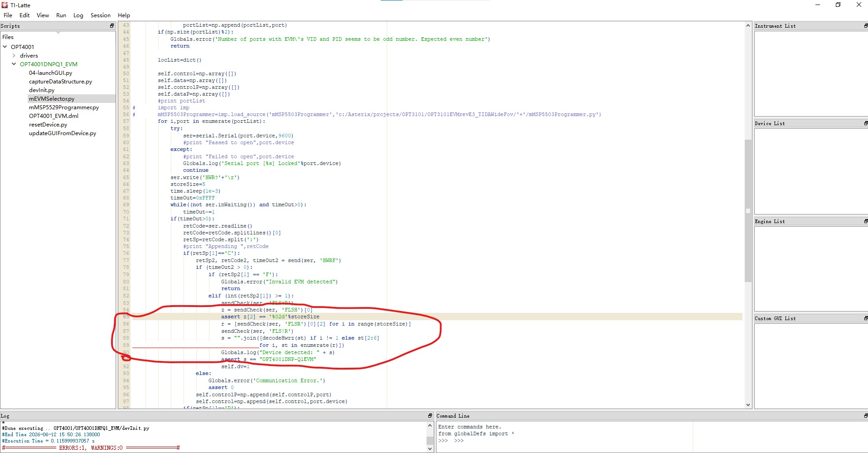The width and height of the screenshot is (868, 453).
Task: Open the Help menu
Action: pyautogui.click(x=124, y=15)
